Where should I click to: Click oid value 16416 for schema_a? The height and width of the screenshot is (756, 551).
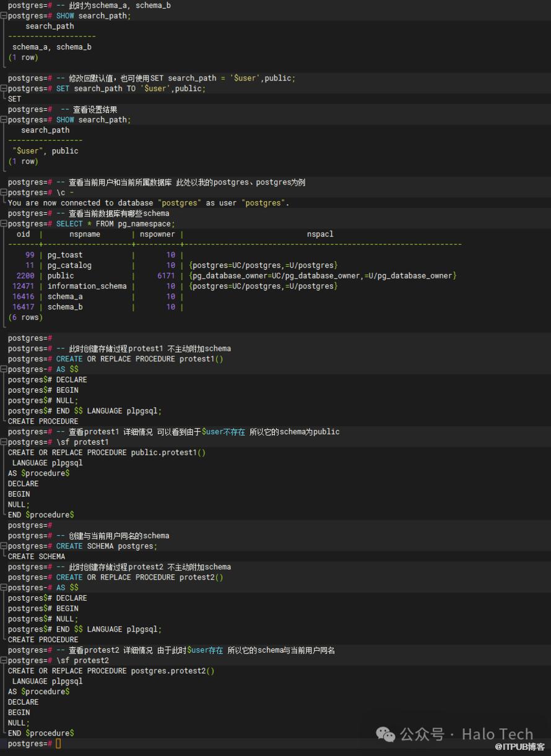(23, 297)
